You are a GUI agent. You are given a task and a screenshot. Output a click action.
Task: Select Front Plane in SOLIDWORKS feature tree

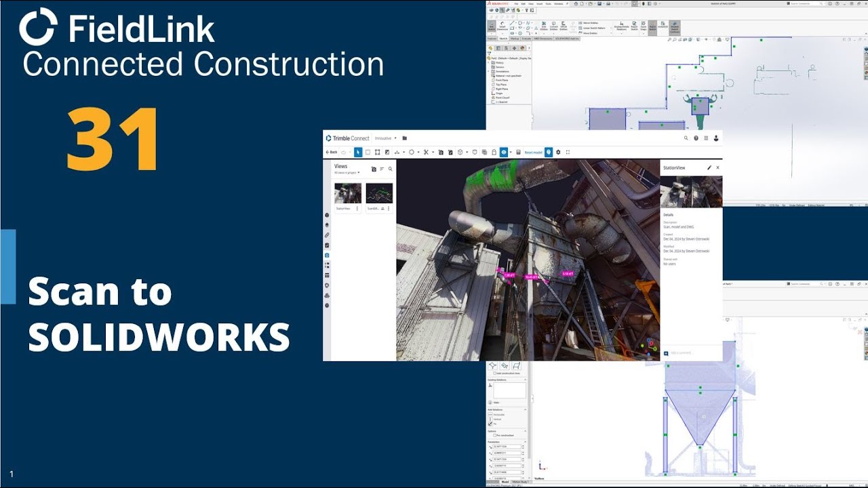(502, 80)
